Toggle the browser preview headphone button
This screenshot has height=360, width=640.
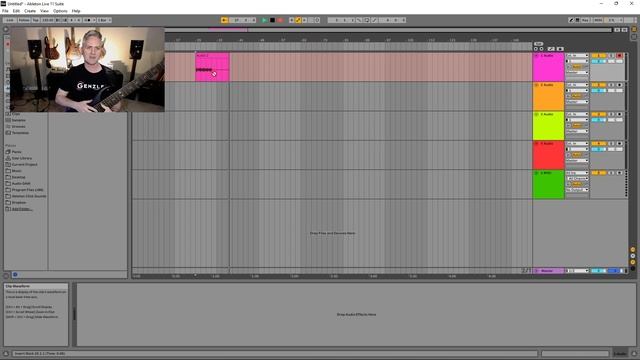[15, 275]
